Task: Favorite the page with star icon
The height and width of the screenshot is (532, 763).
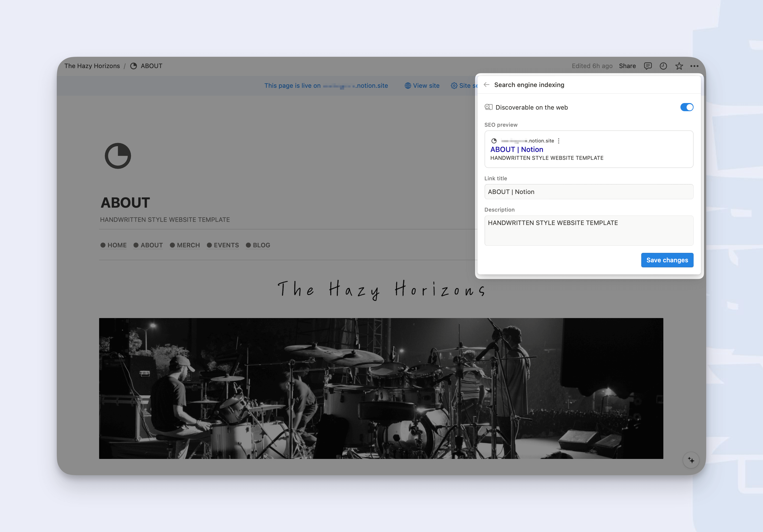Action: (x=679, y=66)
